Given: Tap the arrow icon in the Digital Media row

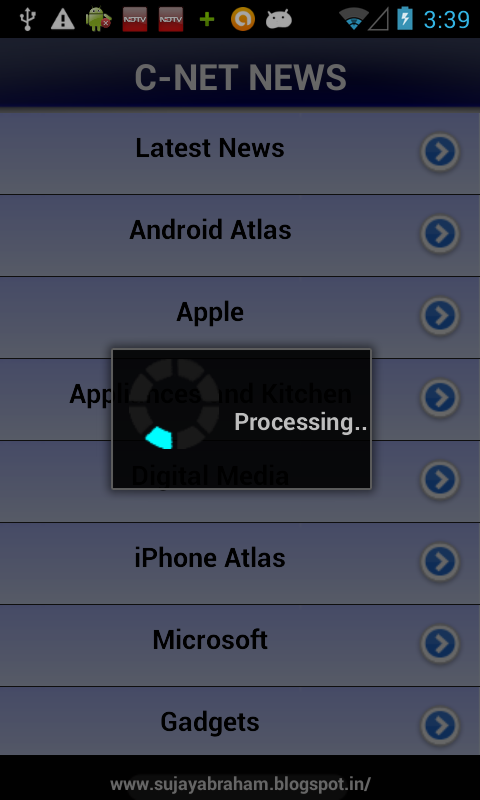Looking at the screenshot, I should 440,480.
